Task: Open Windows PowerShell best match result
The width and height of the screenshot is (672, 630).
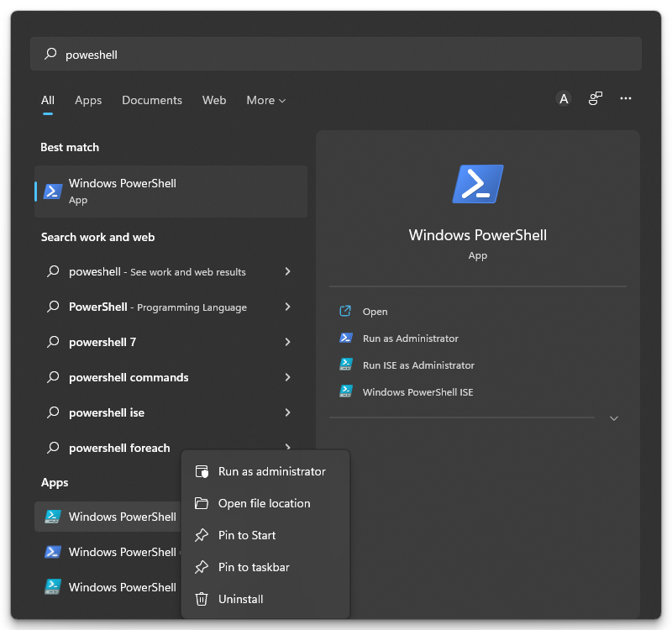Action: point(171,192)
